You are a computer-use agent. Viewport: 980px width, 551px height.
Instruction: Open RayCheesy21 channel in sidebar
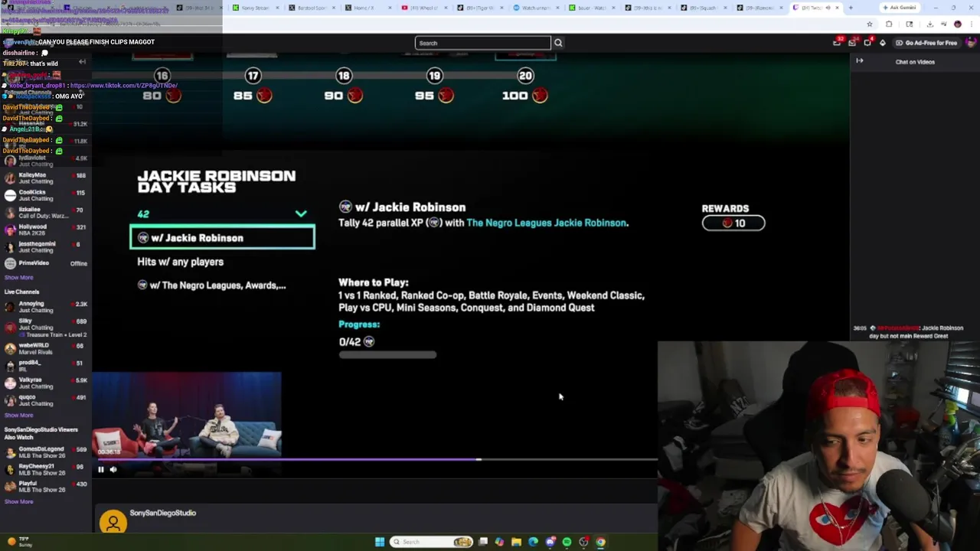click(x=46, y=469)
